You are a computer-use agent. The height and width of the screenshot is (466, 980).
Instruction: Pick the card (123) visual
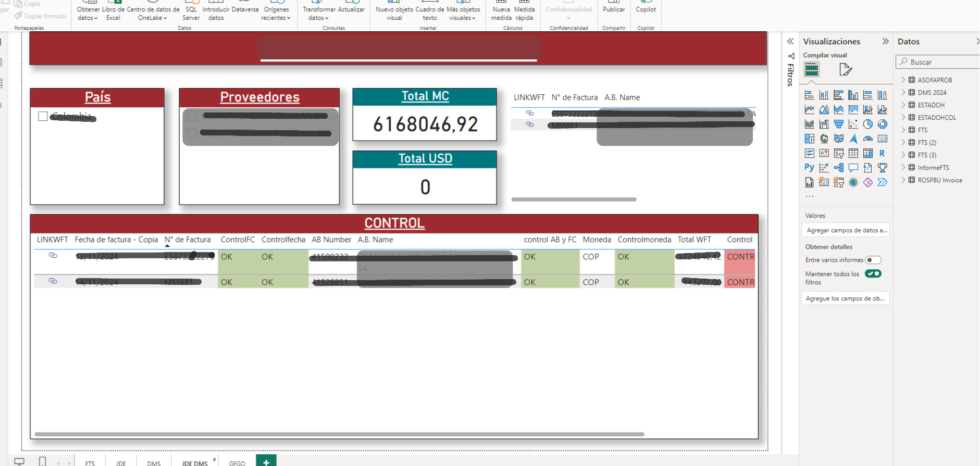click(882, 139)
